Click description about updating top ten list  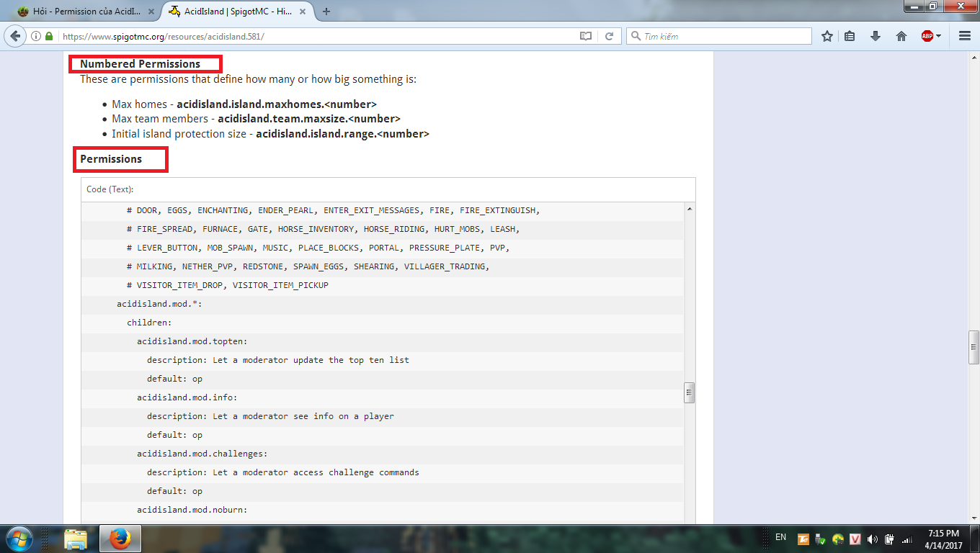click(278, 360)
